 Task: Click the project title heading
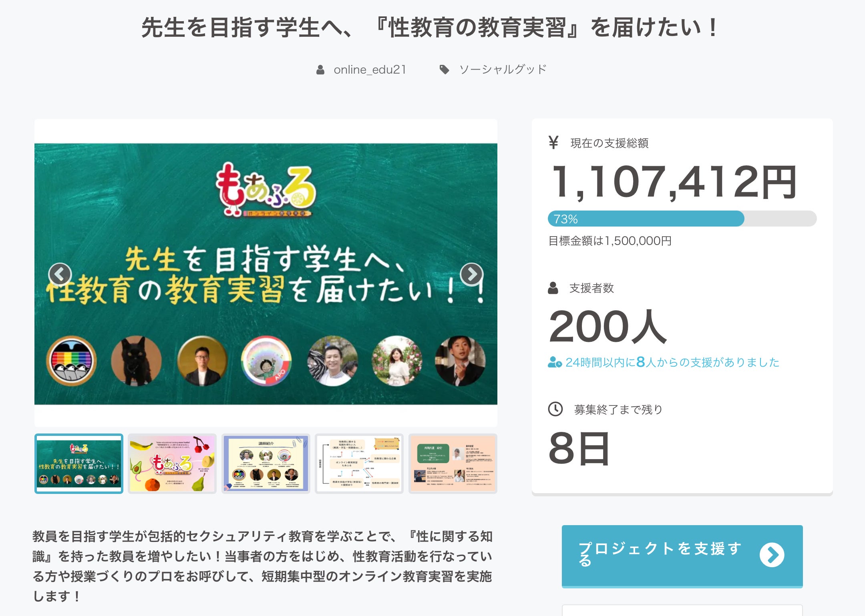click(430, 27)
